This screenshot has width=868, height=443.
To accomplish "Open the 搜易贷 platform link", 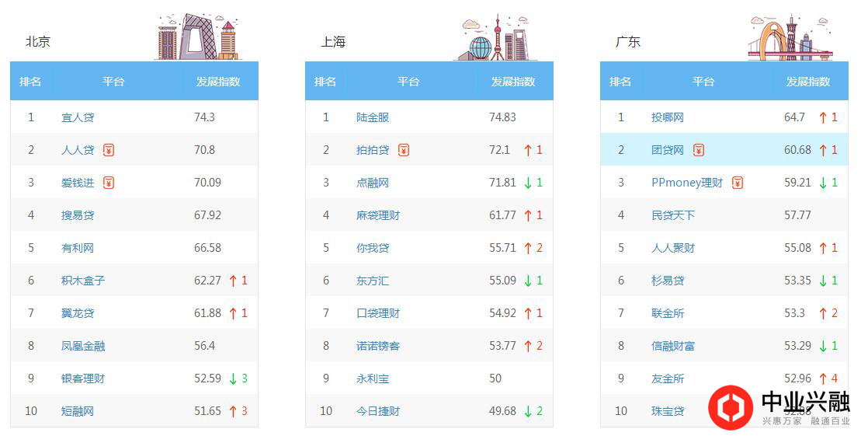I will click(x=78, y=215).
